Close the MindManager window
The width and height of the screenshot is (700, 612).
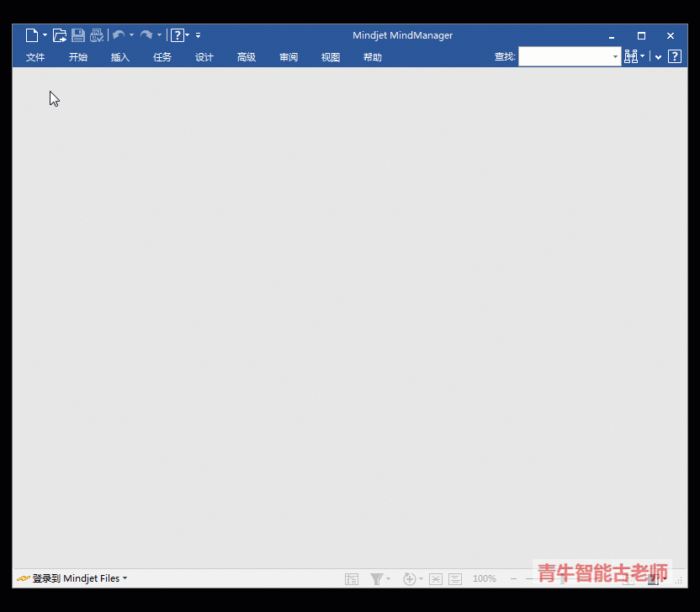tap(671, 35)
